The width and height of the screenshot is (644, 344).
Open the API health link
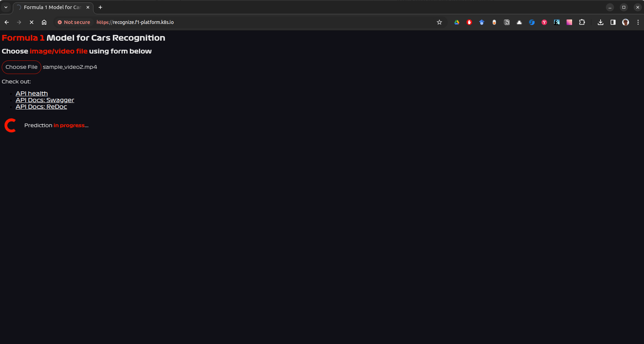[32, 93]
